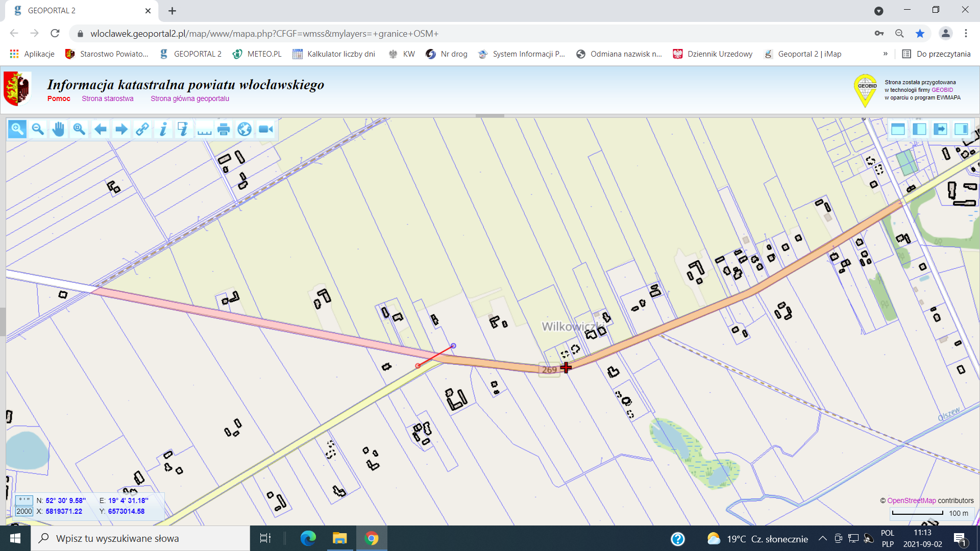Screen dimensions: 980x551
Task: Select the zoom out magnifier tool
Action: [37, 129]
